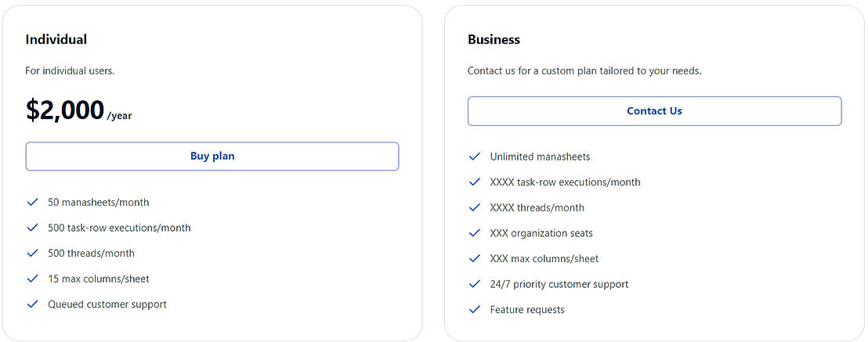
Task: Click checkmark beside XXX organization seats
Action: [x=475, y=232]
